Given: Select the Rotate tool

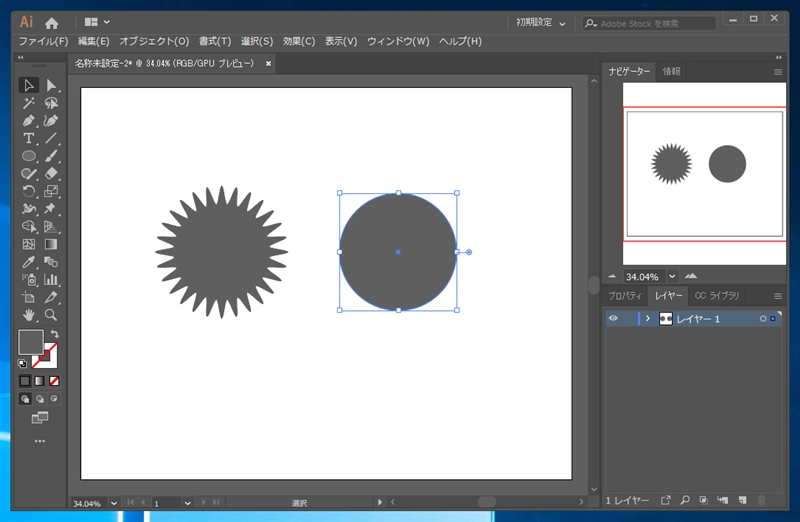Looking at the screenshot, I should [29, 191].
